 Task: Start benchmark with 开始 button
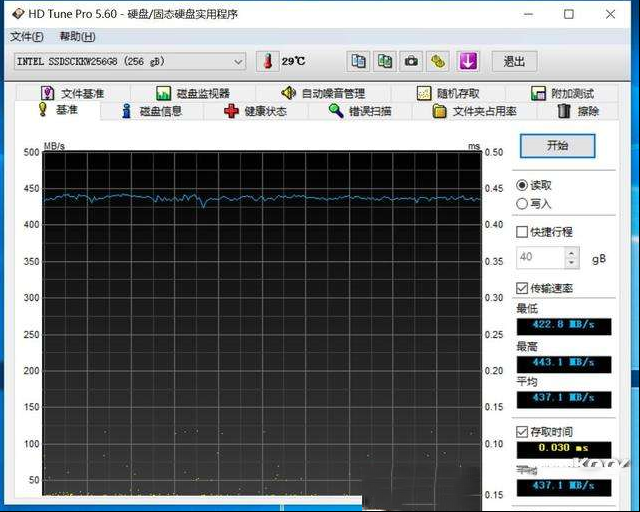point(558,146)
